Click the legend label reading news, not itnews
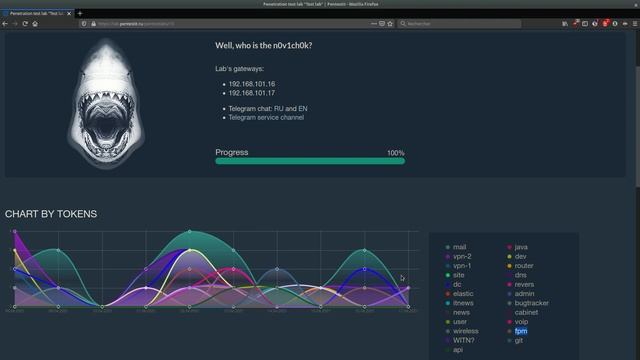This screenshot has width=640, height=360. click(x=461, y=313)
